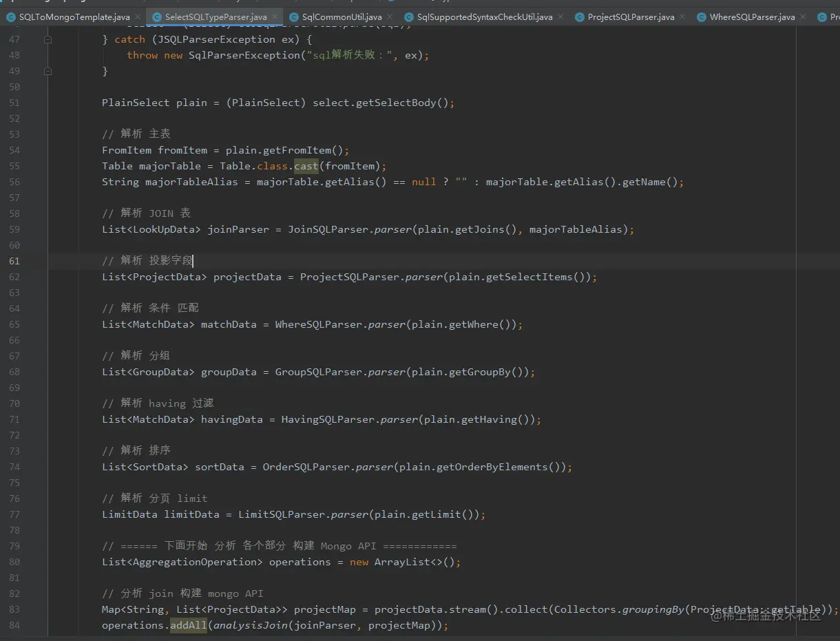Close the SqlCommonUtil.java tab
The width and height of the screenshot is (840, 641).
point(391,17)
